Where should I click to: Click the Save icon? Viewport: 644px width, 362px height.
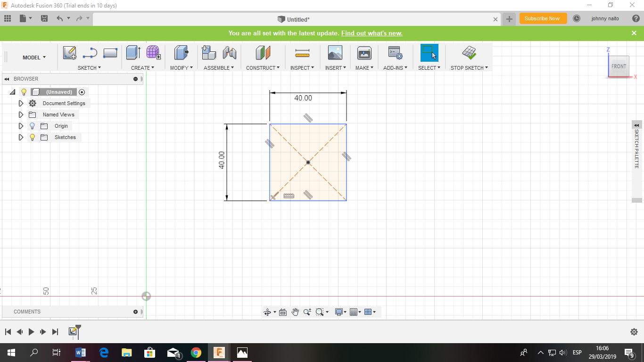44,18
